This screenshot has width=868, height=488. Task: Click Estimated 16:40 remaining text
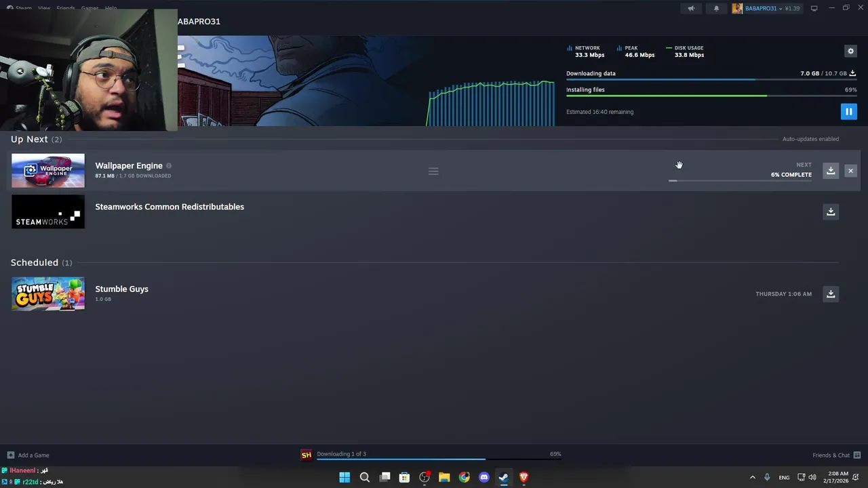point(599,112)
